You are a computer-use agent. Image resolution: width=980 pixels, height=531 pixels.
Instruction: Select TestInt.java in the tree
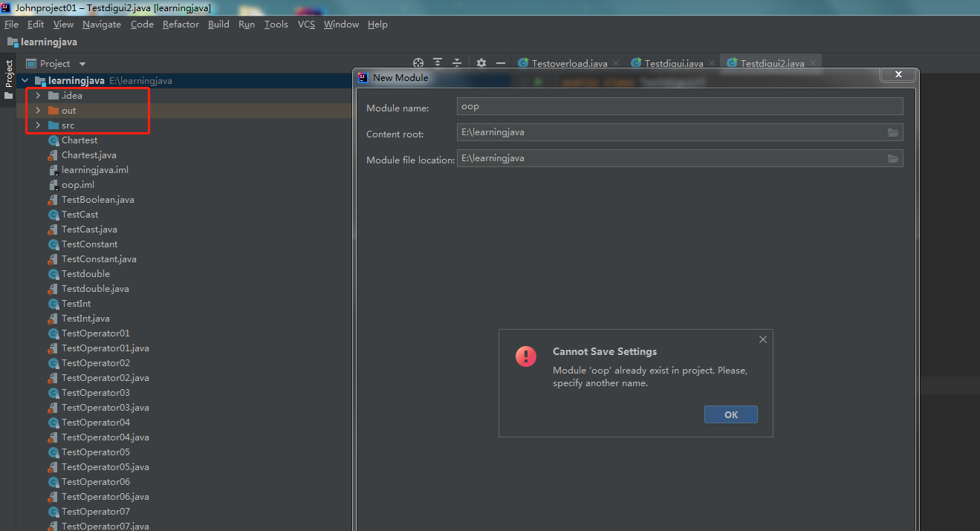(x=85, y=319)
